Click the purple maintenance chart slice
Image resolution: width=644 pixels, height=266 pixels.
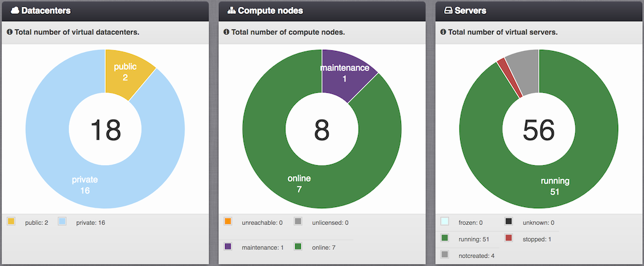344,73
